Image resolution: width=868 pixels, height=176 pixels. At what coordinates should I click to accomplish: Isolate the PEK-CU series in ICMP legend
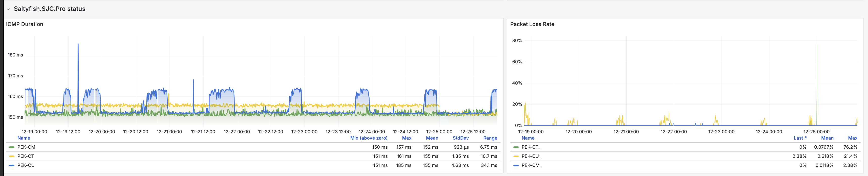pyautogui.click(x=26, y=166)
